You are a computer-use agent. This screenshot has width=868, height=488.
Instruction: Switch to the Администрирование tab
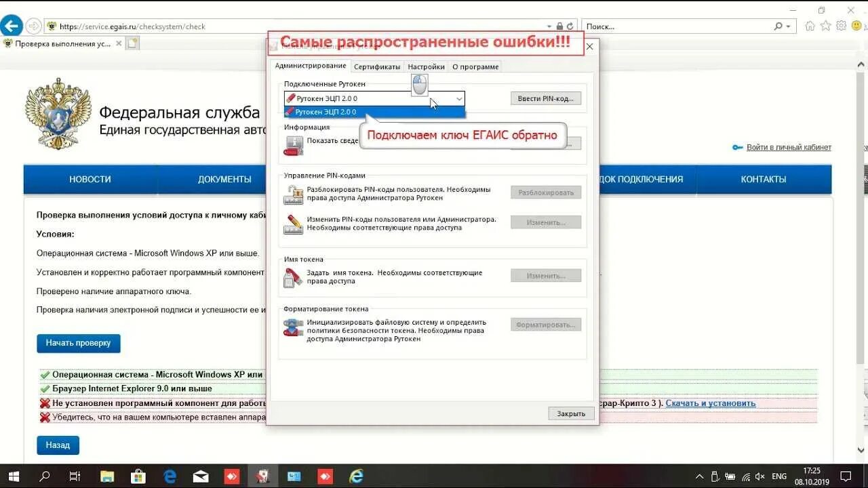click(x=311, y=66)
